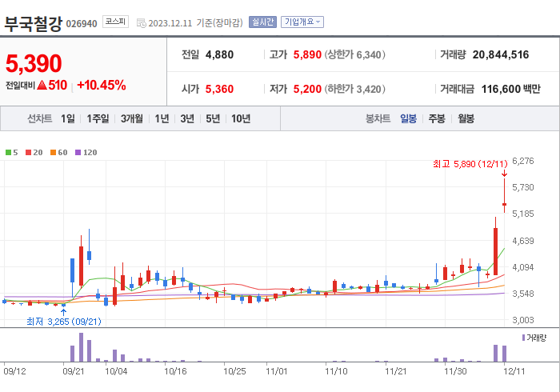Select the 1일 line chart tab
Viewport: 560px width, 392px height.
point(68,118)
